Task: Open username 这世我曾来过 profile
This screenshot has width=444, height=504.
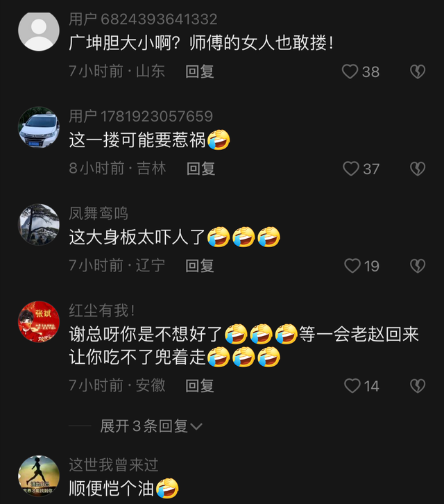Action: point(114,465)
